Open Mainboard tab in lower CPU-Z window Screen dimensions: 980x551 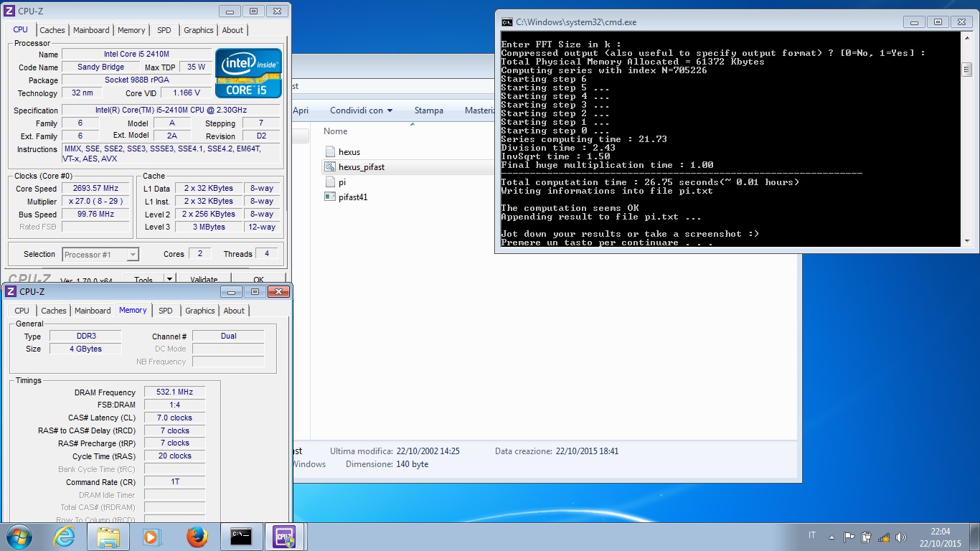click(x=93, y=311)
